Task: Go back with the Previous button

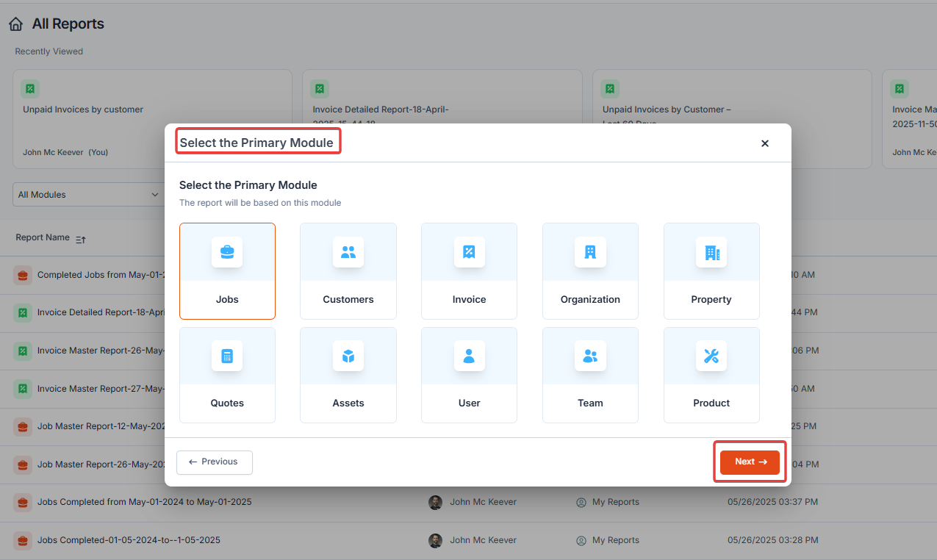Action: (x=215, y=462)
